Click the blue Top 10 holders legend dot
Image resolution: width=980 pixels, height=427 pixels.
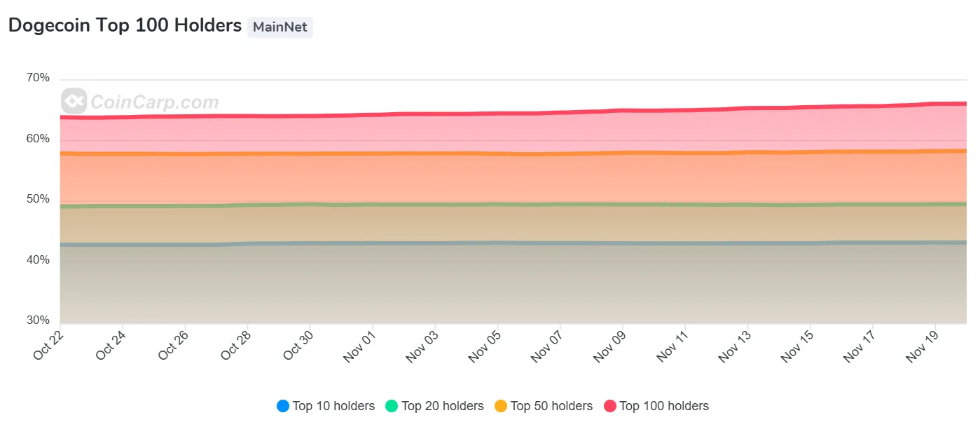coord(283,406)
